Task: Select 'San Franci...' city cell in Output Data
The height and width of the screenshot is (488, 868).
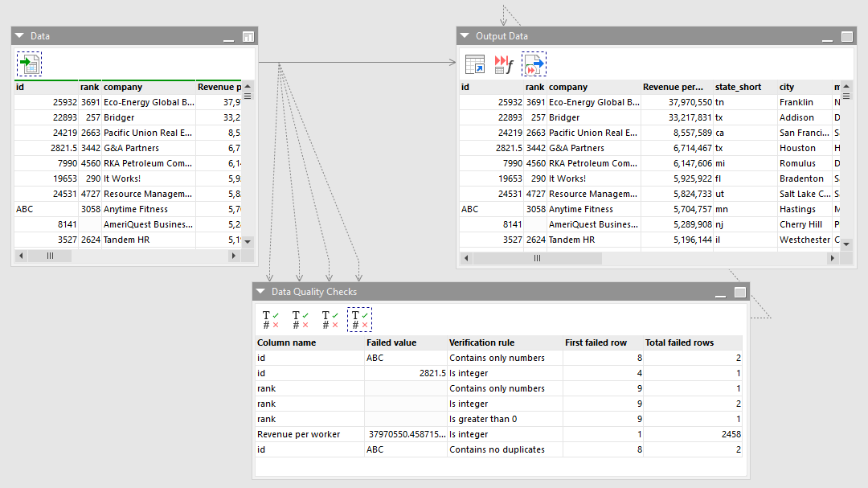Action: click(805, 133)
